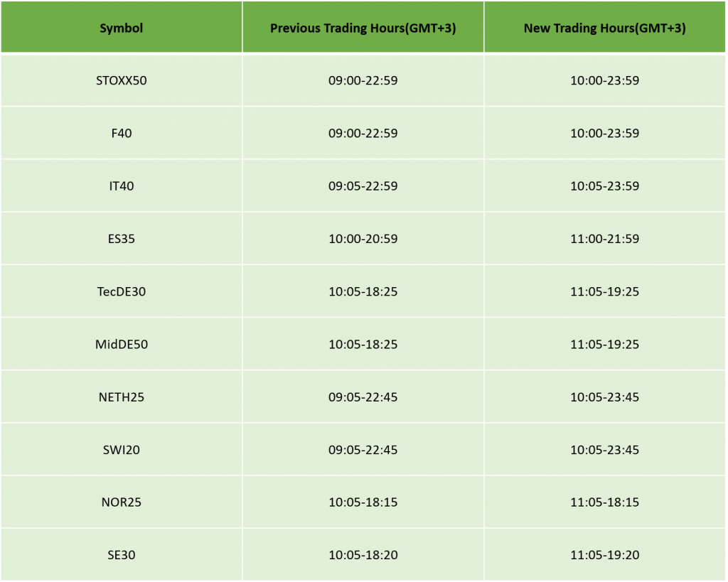Click ES35 new hours 11:00-21:59

[x=604, y=239]
